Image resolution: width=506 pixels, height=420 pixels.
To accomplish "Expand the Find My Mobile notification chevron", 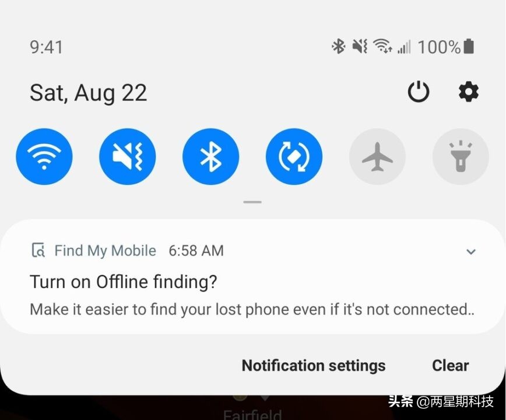I will pos(471,251).
